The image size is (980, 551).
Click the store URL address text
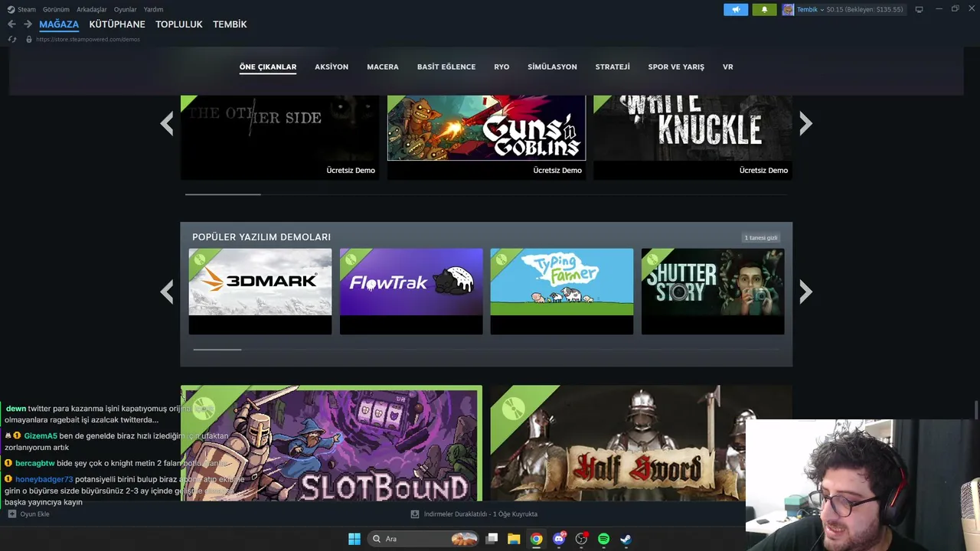[88, 39]
